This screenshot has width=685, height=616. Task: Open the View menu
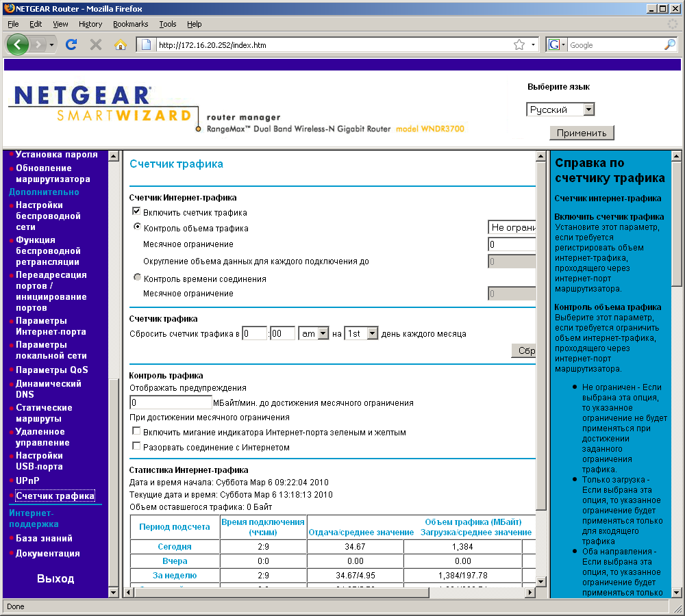[x=60, y=24]
